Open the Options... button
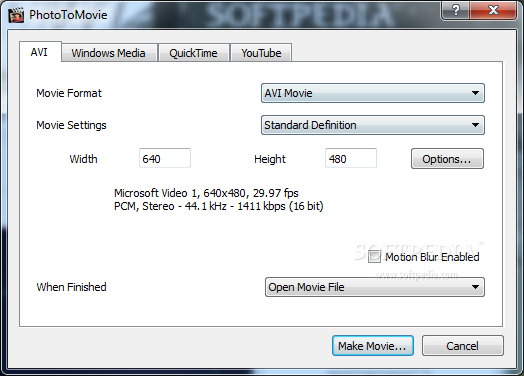524x376 pixels. tap(447, 159)
